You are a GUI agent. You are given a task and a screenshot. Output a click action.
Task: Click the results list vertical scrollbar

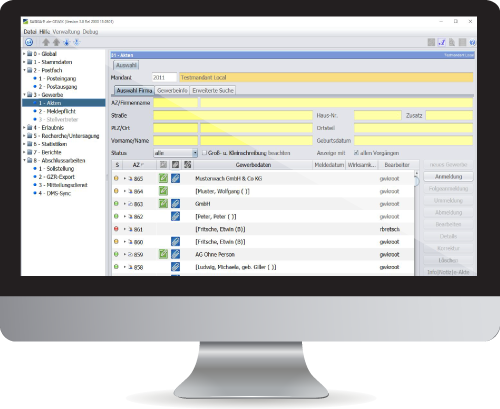[416, 223]
